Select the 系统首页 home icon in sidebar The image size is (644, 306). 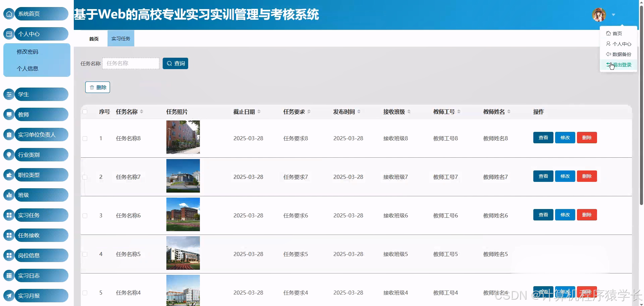(x=9, y=14)
